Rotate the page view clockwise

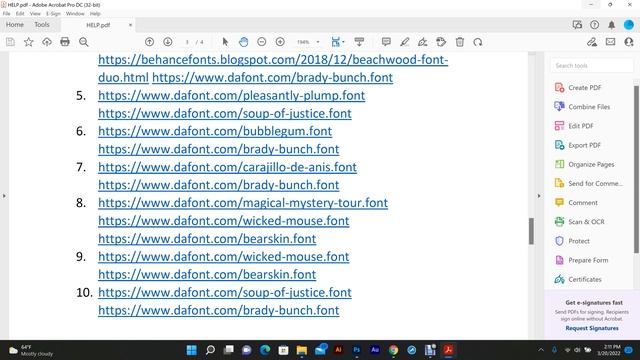[478, 42]
